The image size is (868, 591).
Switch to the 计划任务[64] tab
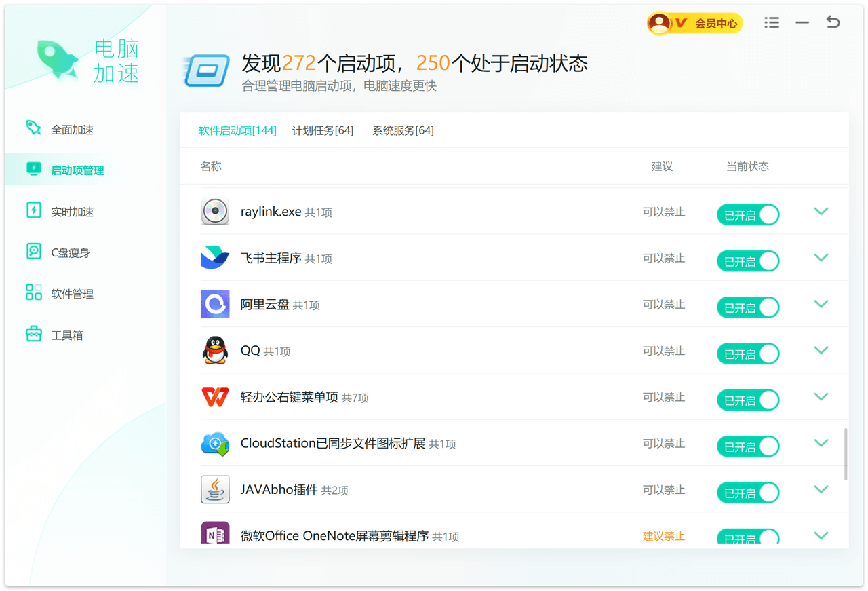(x=323, y=130)
